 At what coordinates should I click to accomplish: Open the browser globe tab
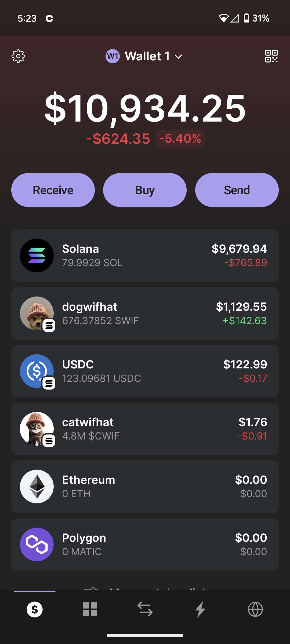point(255,609)
